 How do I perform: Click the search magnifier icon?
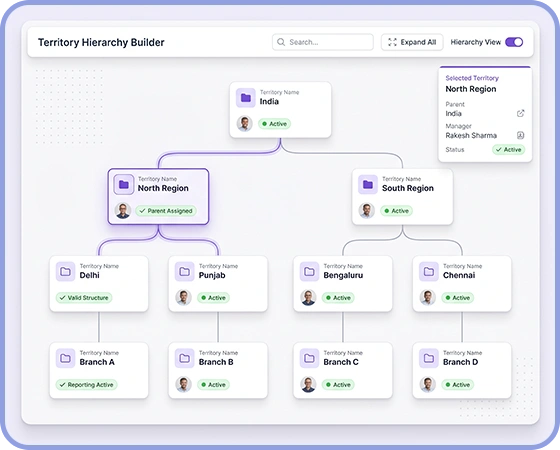(281, 42)
